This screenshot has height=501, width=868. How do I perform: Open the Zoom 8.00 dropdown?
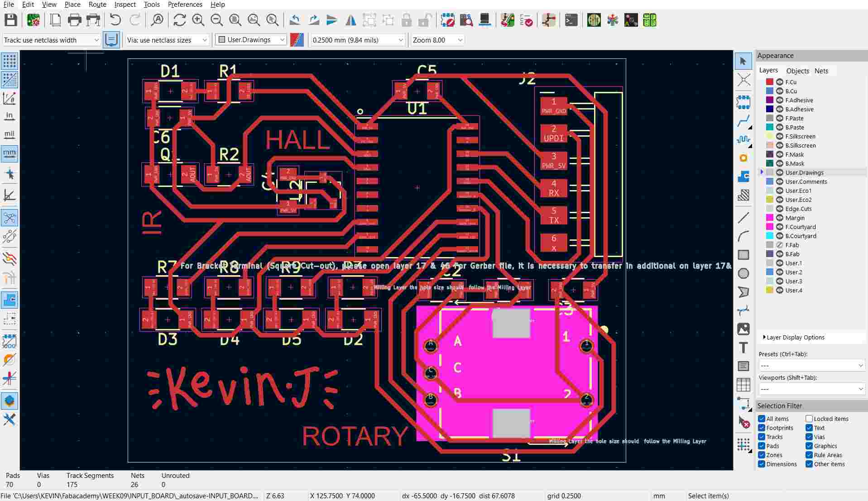pos(437,40)
